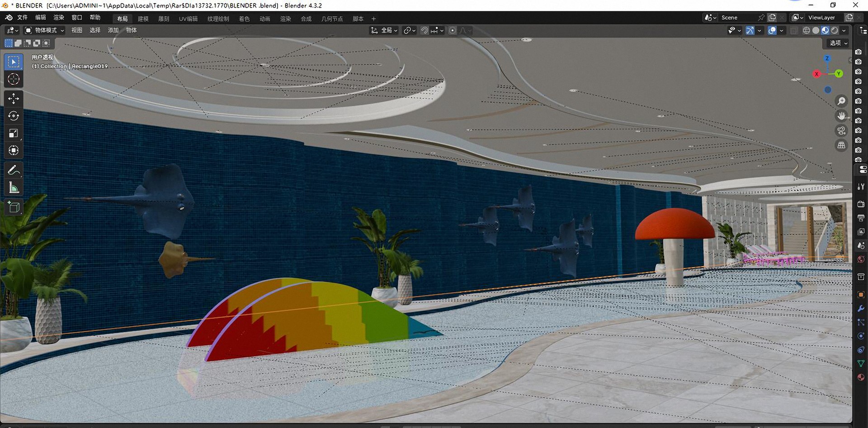Screen dimensions: 868x428
Task: Open the 全局 transform orientation dropdown
Action: (x=384, y=30)
